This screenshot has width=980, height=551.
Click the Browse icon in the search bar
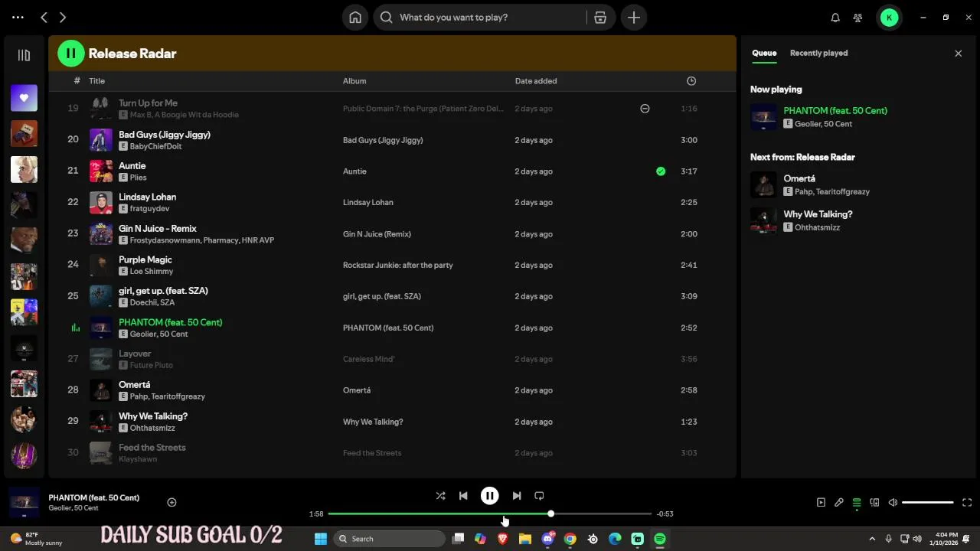pyautogui.click(x=600, y=18)
